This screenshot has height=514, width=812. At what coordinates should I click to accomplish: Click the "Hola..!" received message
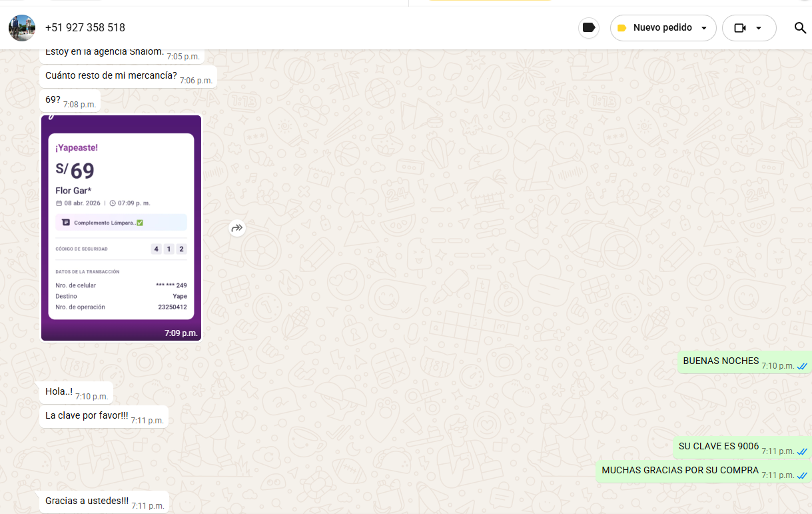[x=59, y=392]
